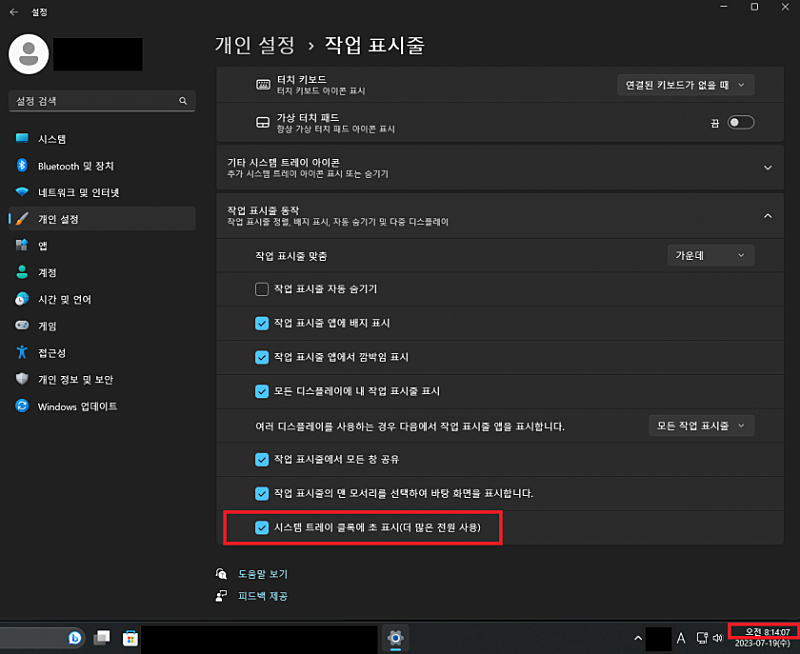Viewport: 800px width, 654px height.
Task: Click the Bing icon in taskbar search
Action: [75, 637]
